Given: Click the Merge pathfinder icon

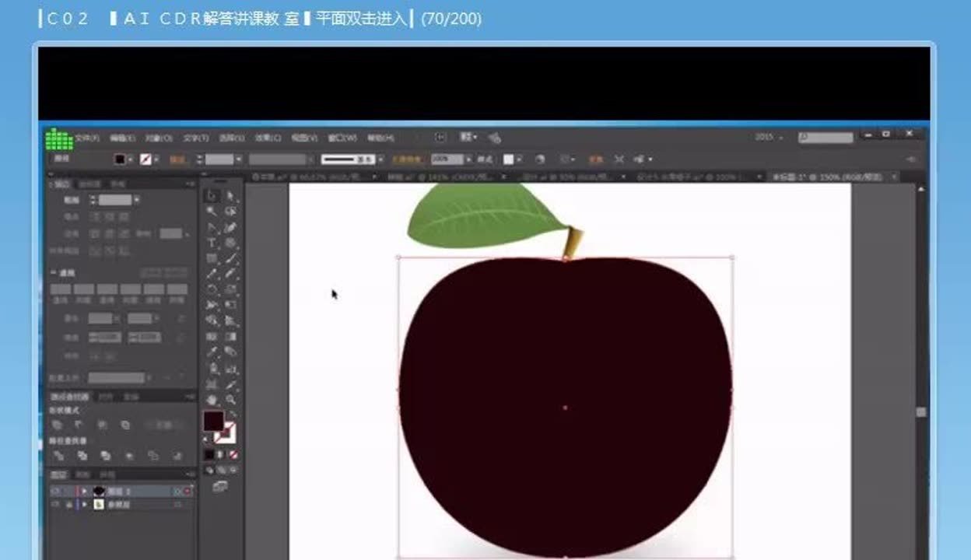Looking at the screenshot, I should (105, 456).
